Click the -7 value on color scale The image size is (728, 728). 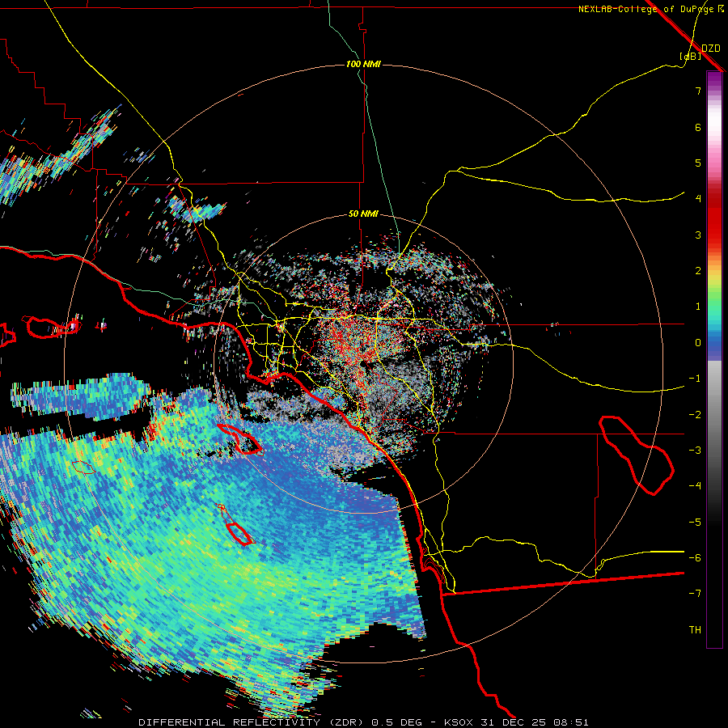[x=695, y=594]
